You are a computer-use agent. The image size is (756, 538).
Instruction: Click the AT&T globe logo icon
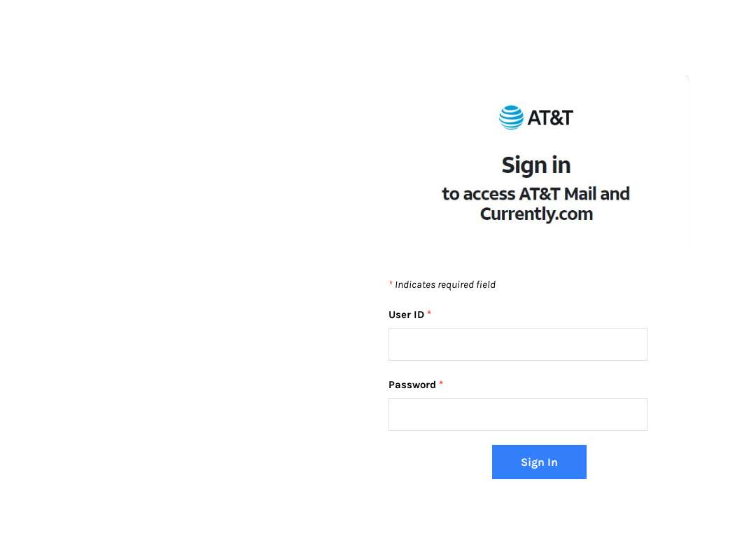(x=511, y=117)
